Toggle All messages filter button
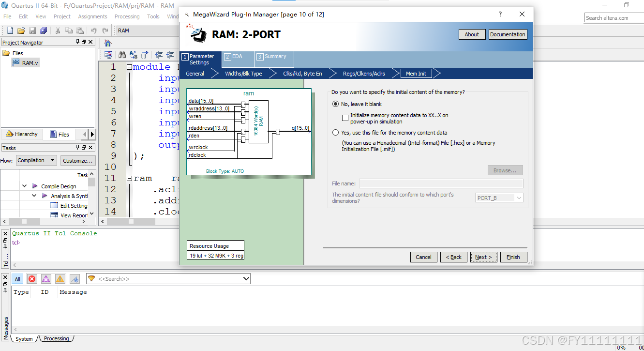The image size is (644, 351). pyautogui.click(x=17, y=279)
